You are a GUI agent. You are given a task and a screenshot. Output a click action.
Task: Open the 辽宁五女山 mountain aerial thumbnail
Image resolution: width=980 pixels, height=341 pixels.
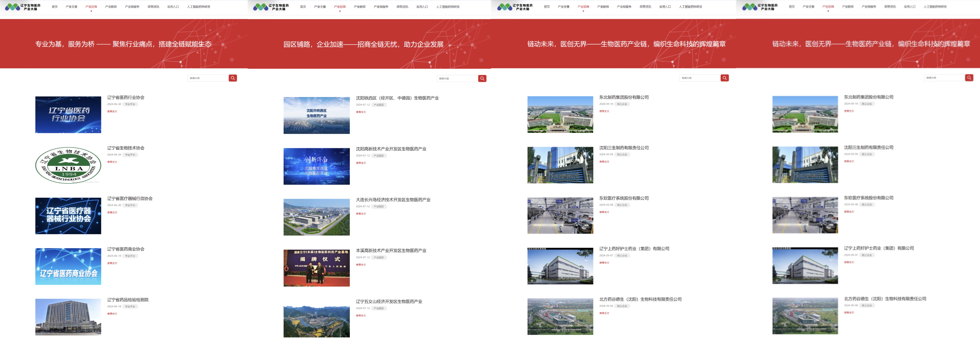coord(316,319)
